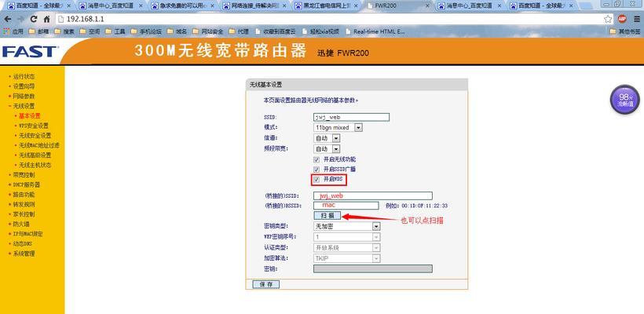Open the 加密算法 TKIP dropdown

tap(346, 258)
